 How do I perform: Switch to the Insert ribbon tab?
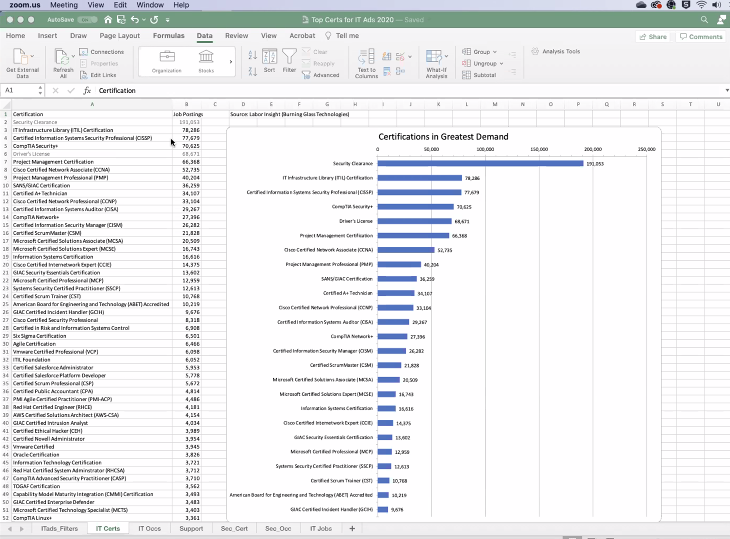pos(47,35)
